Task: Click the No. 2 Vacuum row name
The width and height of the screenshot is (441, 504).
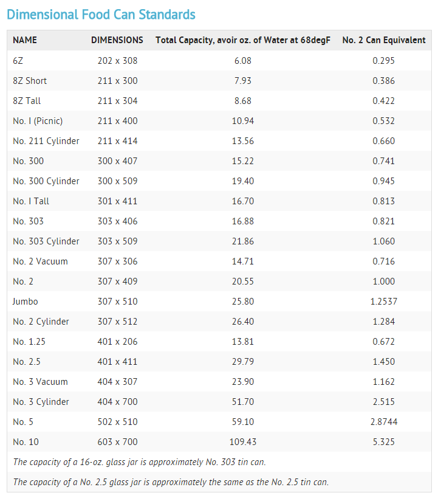Action: 40,261
